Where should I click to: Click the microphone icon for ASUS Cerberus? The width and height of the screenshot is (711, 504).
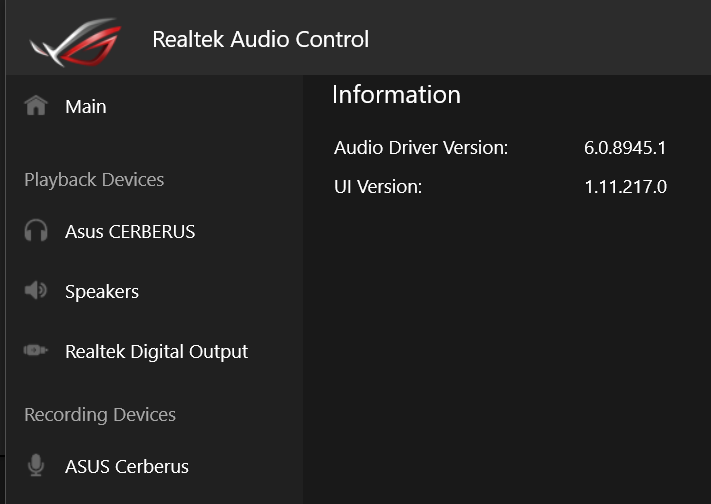[36, 465]
